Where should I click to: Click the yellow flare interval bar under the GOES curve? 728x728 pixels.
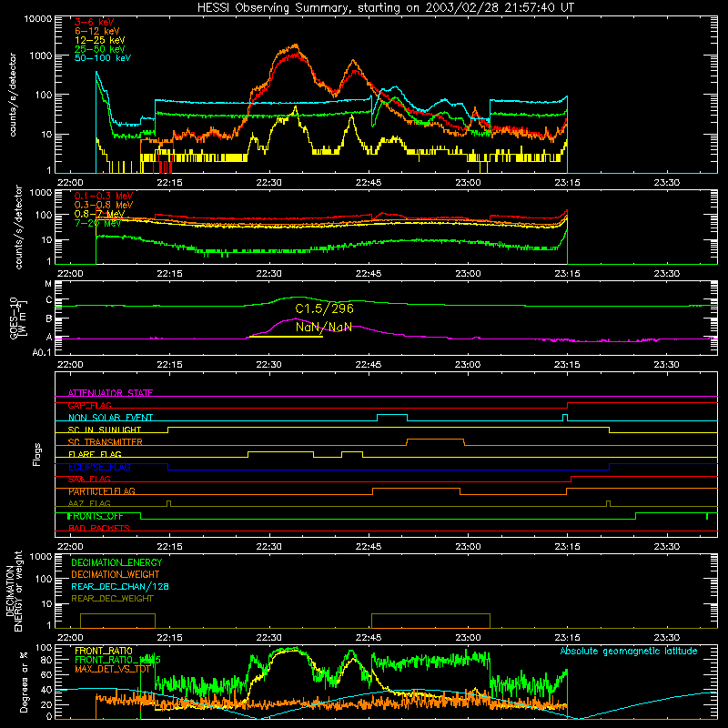point(286,337)
